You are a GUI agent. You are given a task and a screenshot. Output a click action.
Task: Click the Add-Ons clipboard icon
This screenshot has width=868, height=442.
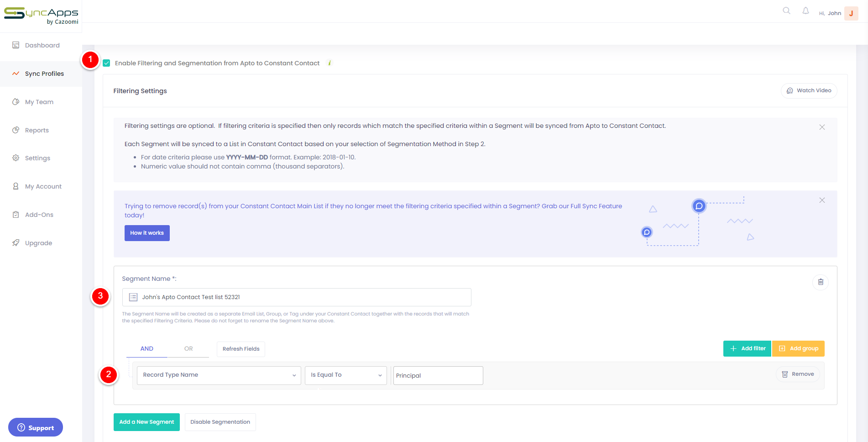(16, 214)
